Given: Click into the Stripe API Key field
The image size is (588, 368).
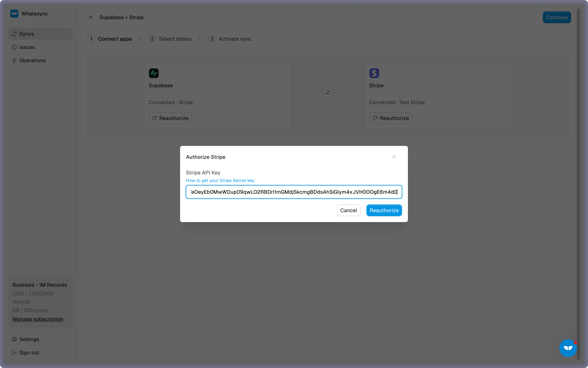Looking at the screenshot, I should point(294,192).
